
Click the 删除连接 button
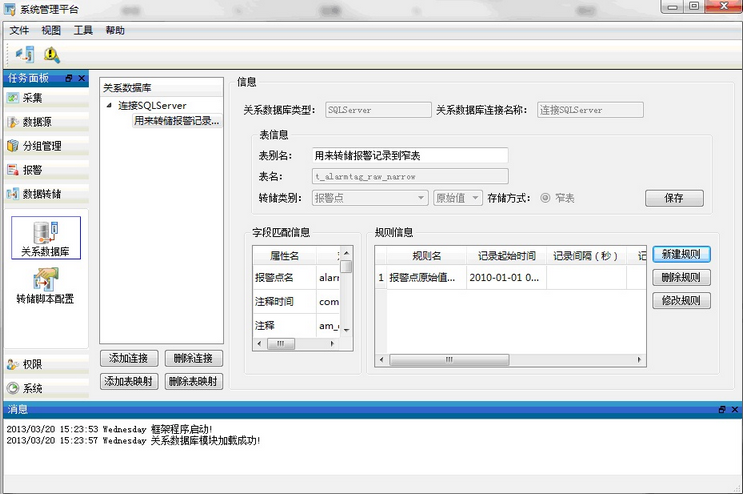coord(193,359)
